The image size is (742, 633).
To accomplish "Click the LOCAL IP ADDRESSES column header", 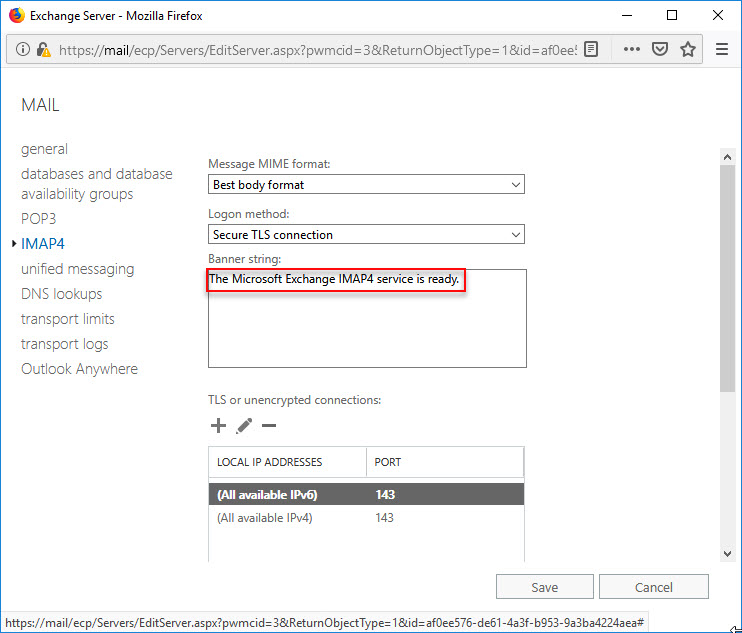I will [x=287, y=462].
